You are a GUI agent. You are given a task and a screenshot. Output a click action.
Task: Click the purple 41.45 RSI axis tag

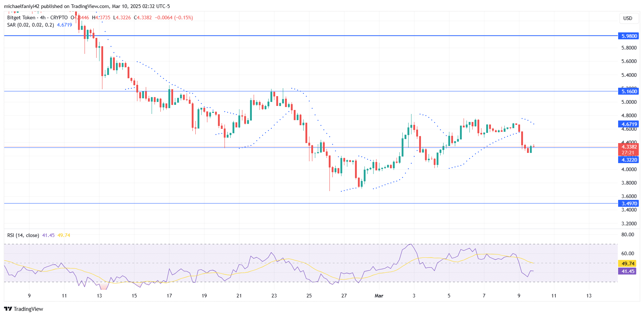point(627,271)
